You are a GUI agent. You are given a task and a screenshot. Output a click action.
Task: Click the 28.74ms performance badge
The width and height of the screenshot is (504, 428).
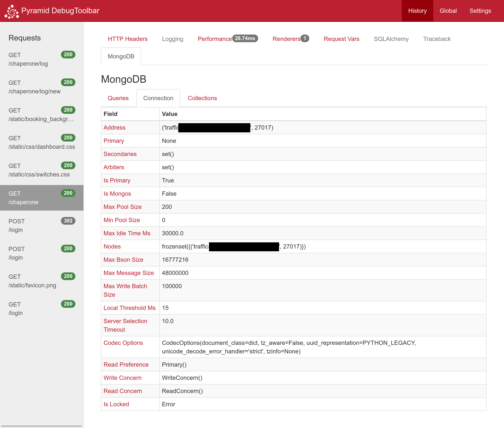pyautogui.click(x=245, y=38)
